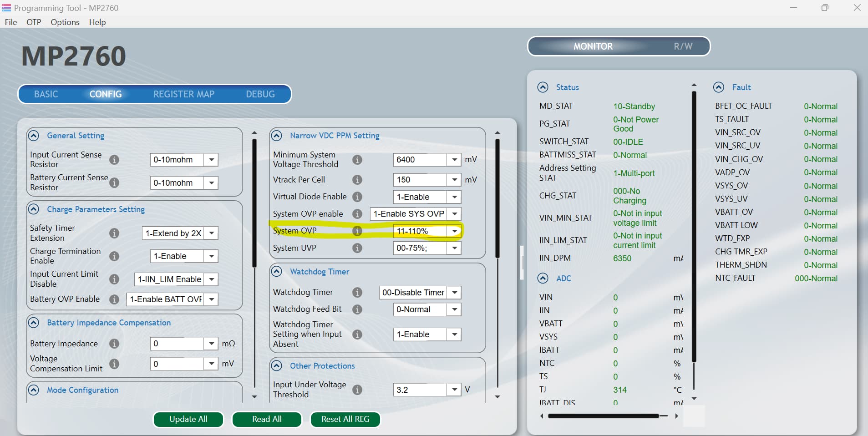Open Battery OVP Enable dropdown
Image resolution: width=868 pixels, height=436 pixels.
211,299
